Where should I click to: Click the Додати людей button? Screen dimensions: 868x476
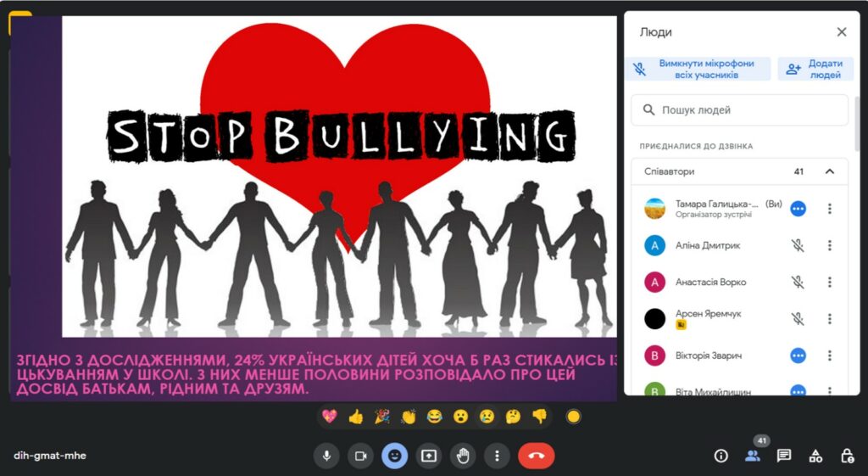pyautogui.click(x=815, y=69)
